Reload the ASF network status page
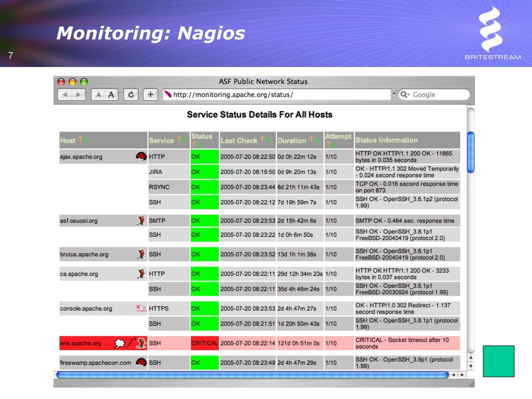The height and width of the screenshot is (399, 532). click(131, 95)
